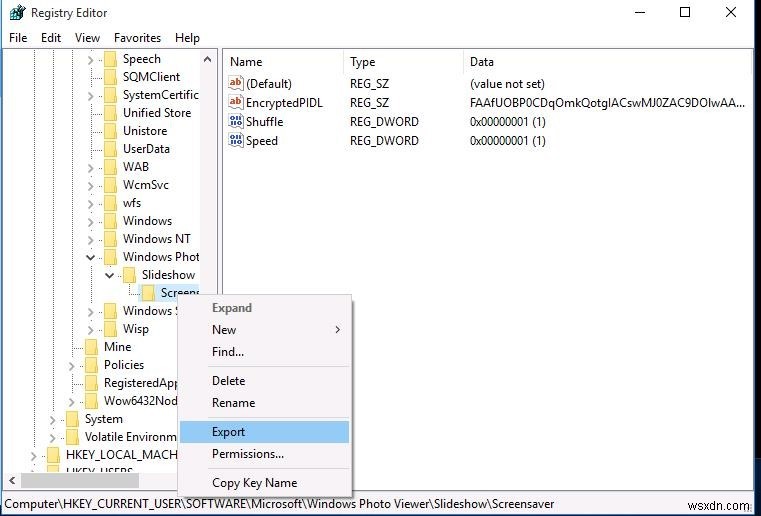
Task: Click the registry path in the status bar
Action: (279, 504)
